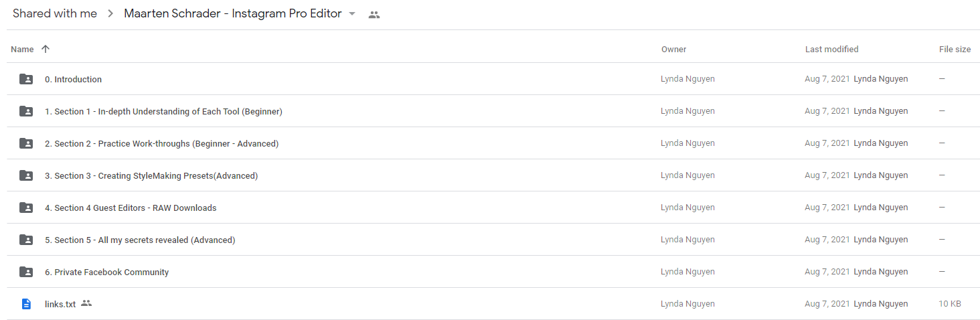Click the folder icon for Private Facebook Community

click(26, 272)
